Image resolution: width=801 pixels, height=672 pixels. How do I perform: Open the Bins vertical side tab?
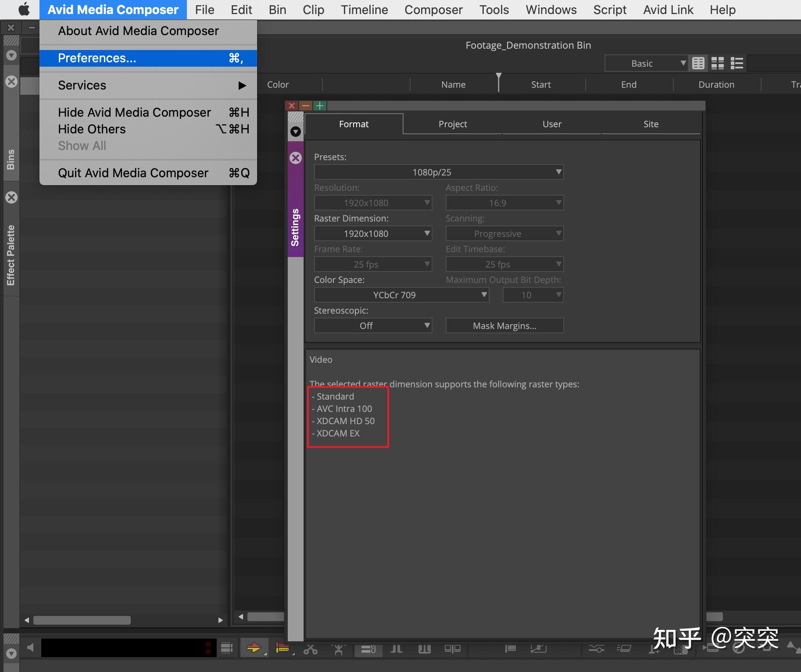click(11, 159)
